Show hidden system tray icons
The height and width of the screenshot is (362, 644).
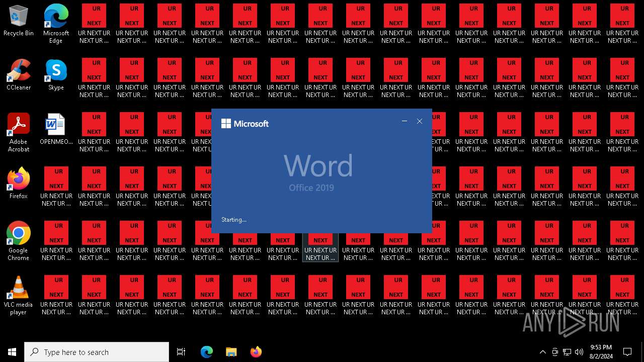point(542,352)
